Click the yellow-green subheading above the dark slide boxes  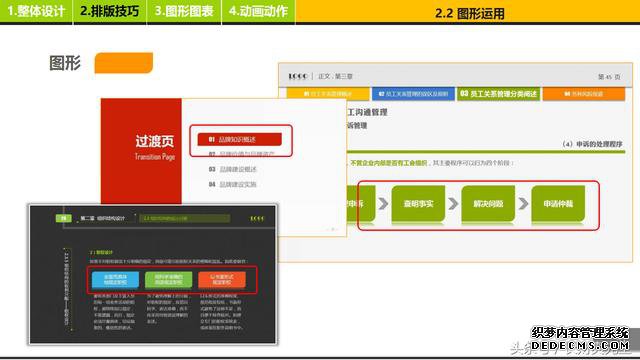pos(101,252)
